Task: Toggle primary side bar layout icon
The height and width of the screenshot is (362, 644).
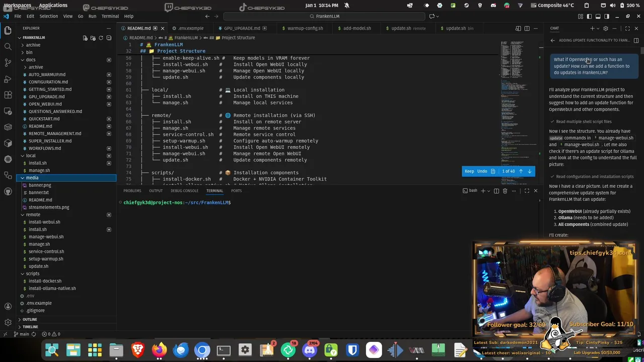Action: coord(589,16)
